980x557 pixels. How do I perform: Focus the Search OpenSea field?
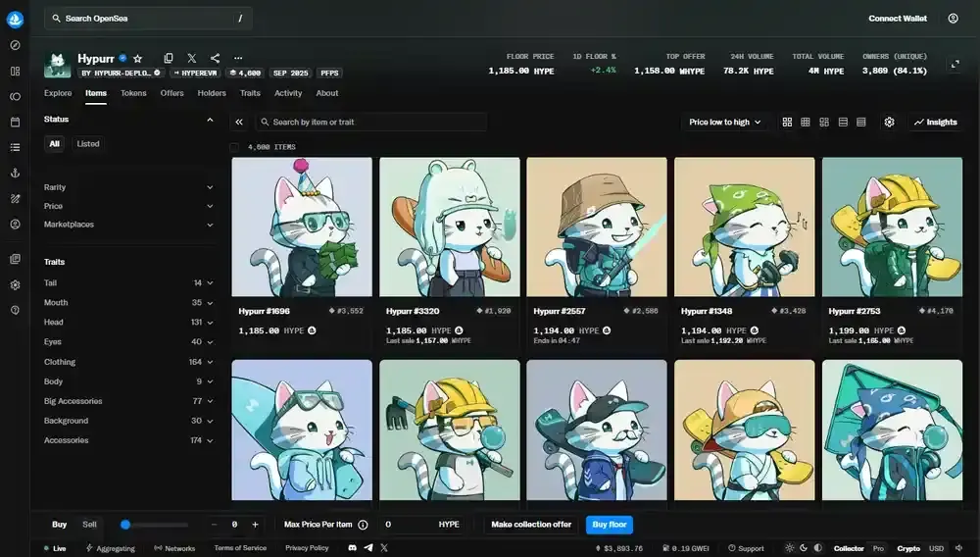[x=148, y=18]
